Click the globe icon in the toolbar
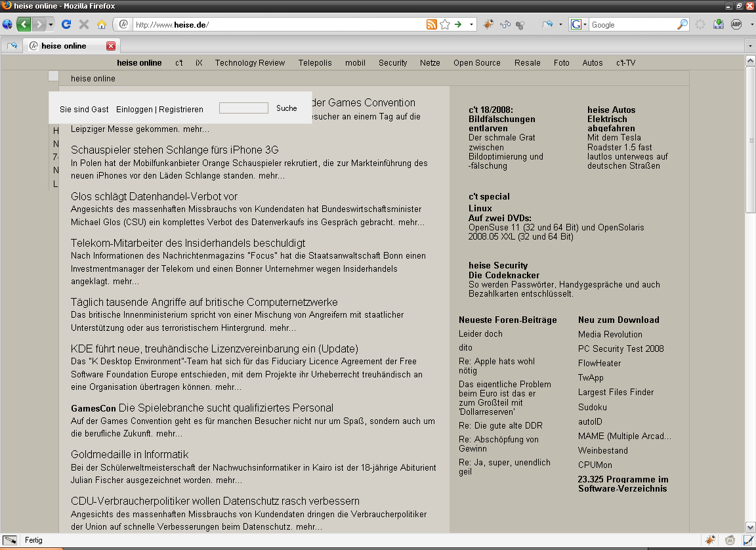This screenshot has height=550, width=756. tap(7, 24)
